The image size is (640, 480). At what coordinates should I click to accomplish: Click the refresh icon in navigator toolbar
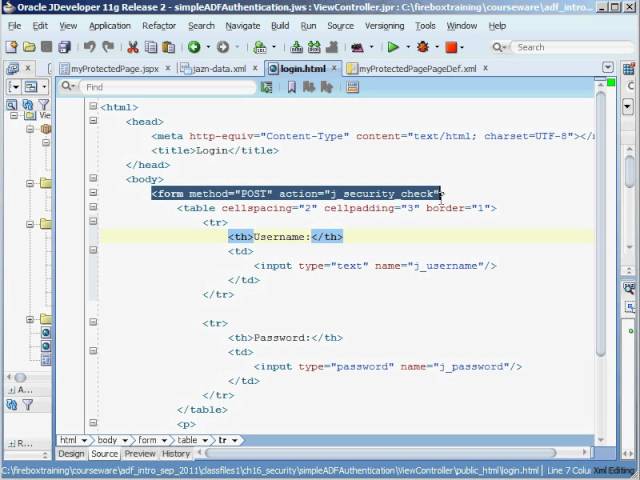(27, 105)
